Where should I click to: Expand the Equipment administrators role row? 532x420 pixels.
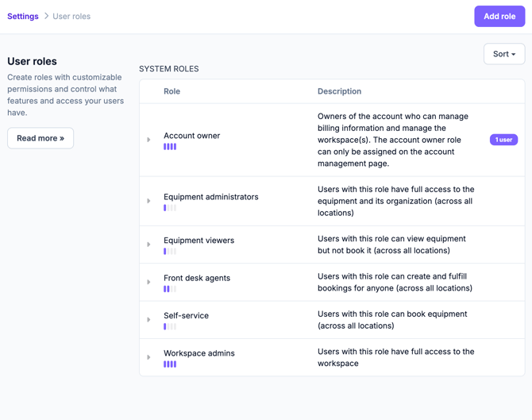(x=148, y=202)
